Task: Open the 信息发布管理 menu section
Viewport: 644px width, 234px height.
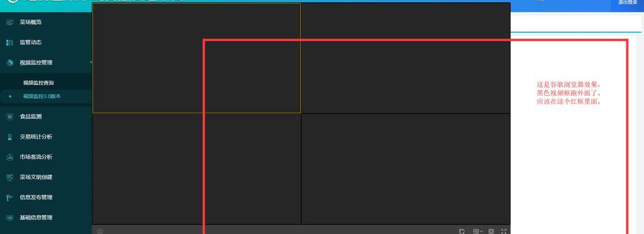Action: 45,198
